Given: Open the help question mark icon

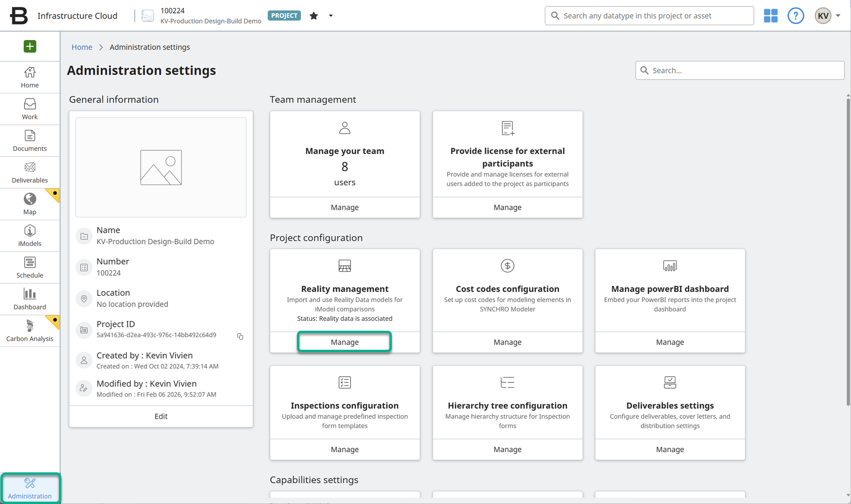Looking at the screenshot, I should 795,16.
